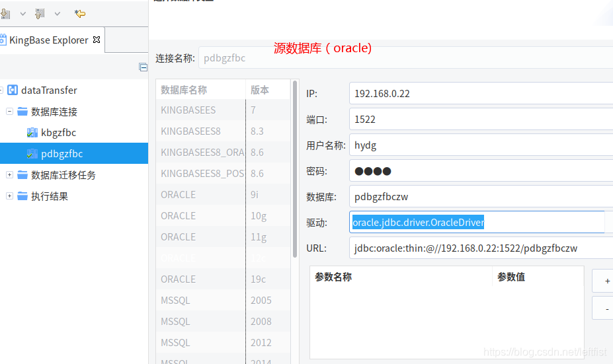Select KINGBASEES8_ORA 8.6 row
Screen dimensions: 613x364
point(224,153)
